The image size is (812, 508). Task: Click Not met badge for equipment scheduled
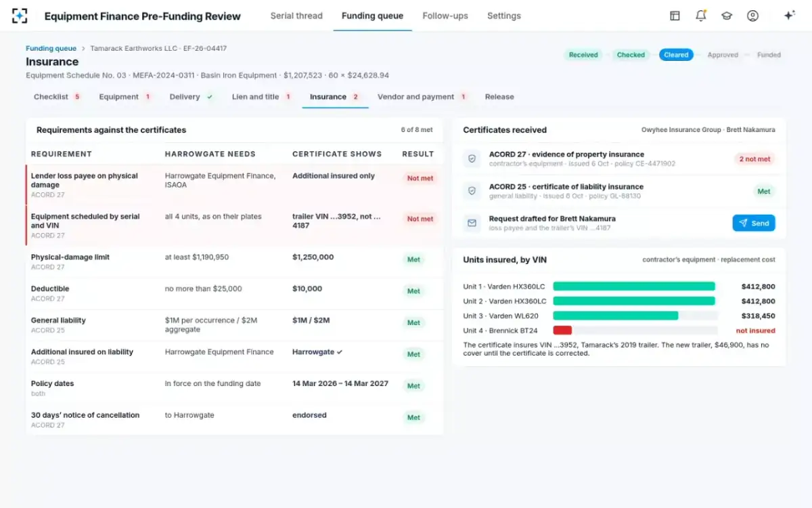[420, 219]
